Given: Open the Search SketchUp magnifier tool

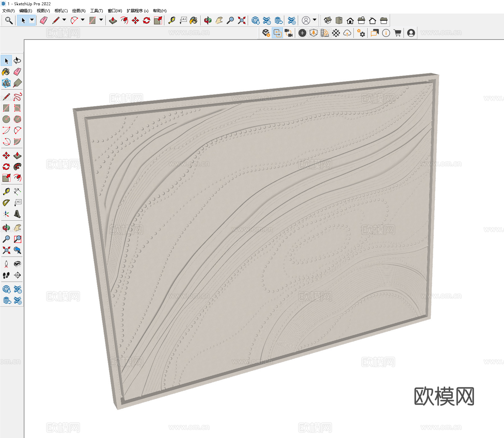Looking at the screenshot, I should click(9, 20).
